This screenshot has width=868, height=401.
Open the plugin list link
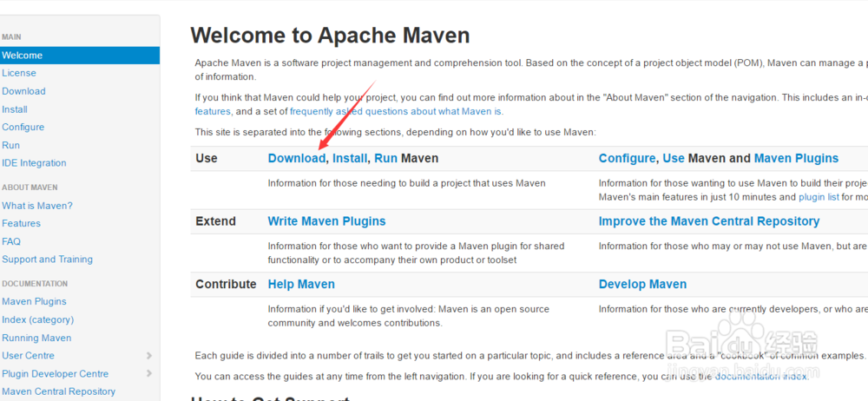pos(819,197)
